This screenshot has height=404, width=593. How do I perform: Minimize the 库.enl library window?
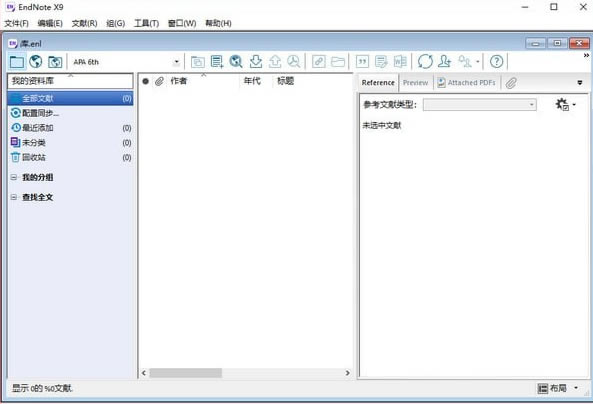tap(536, 43)
